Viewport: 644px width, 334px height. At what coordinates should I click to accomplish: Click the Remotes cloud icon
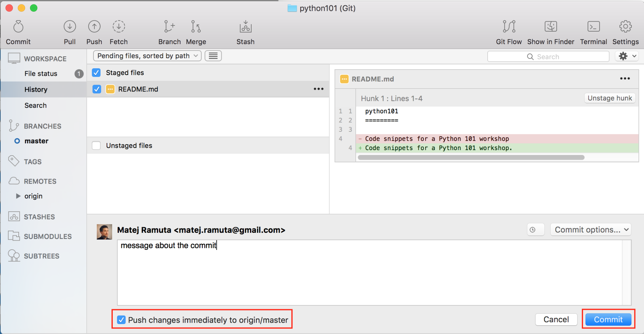click(x=14, y=181)
